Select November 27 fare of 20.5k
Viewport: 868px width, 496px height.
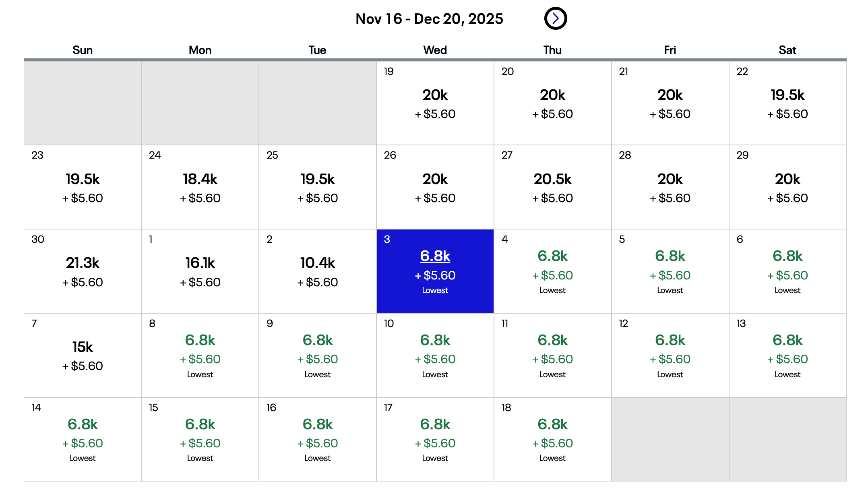click(x=552, y=187)
